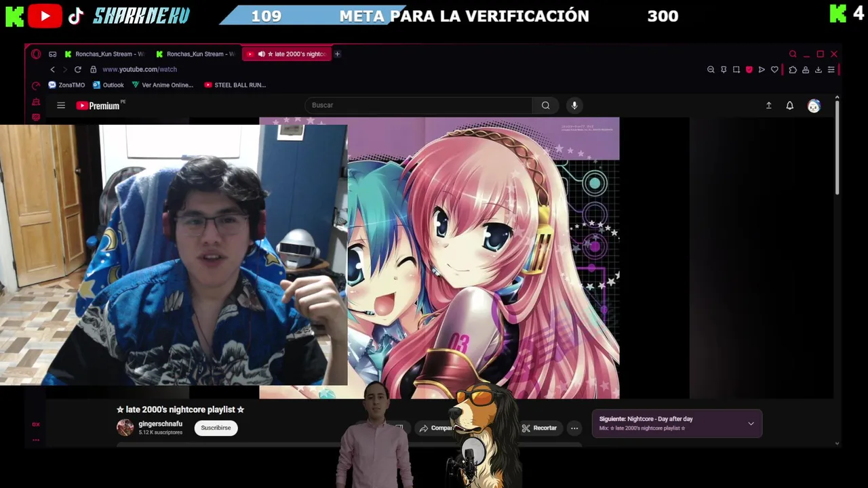Screen dimensions: 868x488
Task: Open STEEL BALL RUN bookmark
Action: coord(235,85)
